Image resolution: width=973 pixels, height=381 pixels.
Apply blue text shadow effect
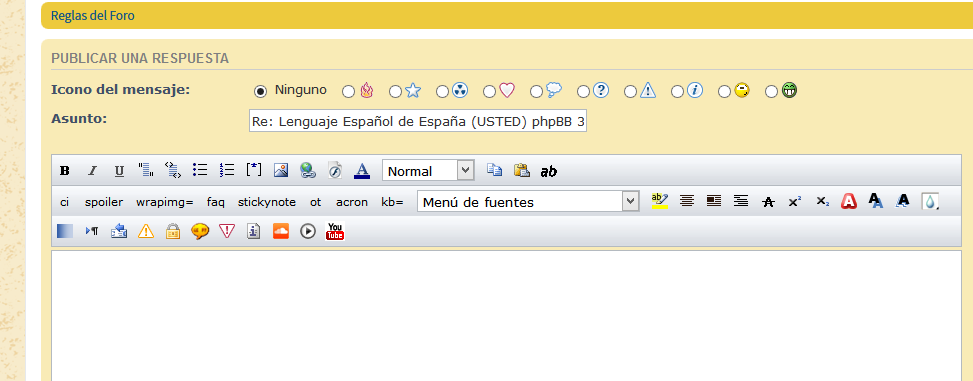pos(876,200)
